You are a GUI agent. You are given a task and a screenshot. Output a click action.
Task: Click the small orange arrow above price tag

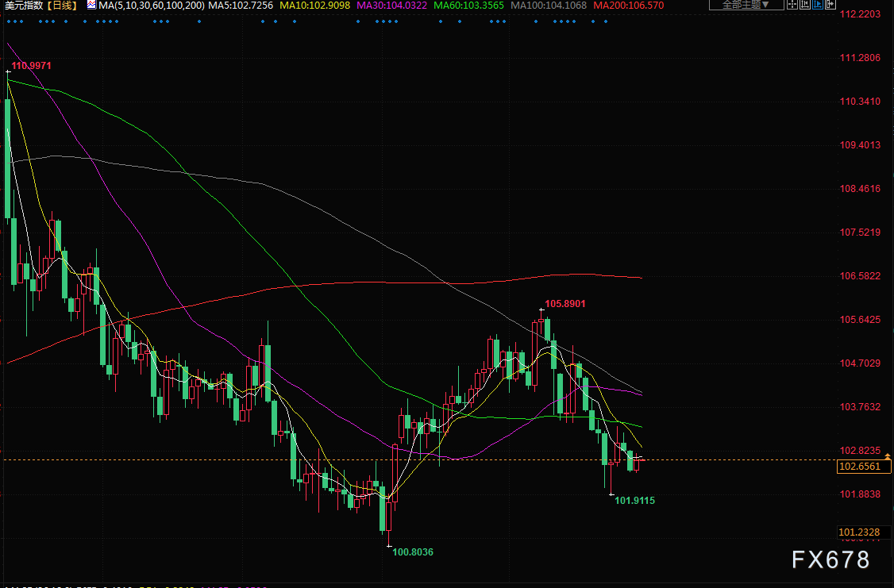click(887, 455)
